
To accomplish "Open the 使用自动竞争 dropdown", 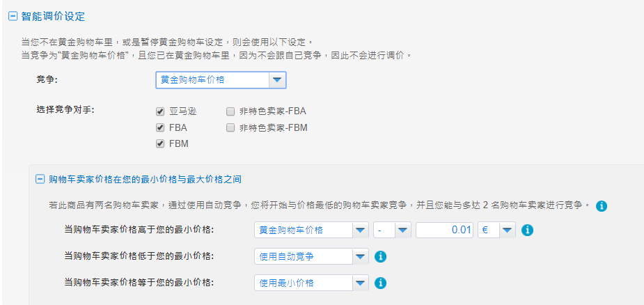I will 311,256.
